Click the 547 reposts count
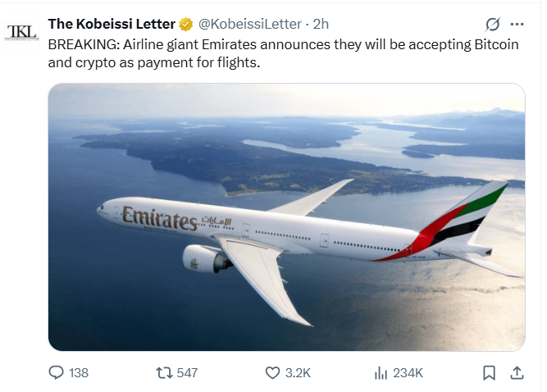This screenshot has width=547, height=392. coord(187,373)
